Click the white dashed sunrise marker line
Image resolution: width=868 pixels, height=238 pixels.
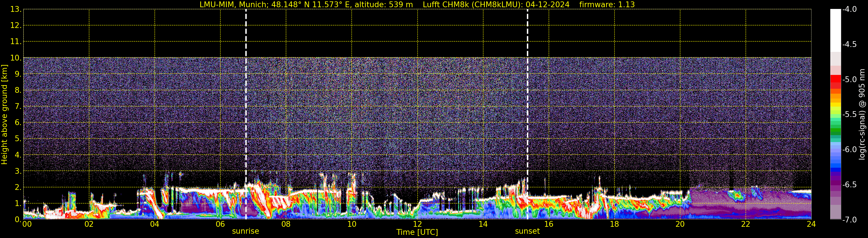point(246,114)
